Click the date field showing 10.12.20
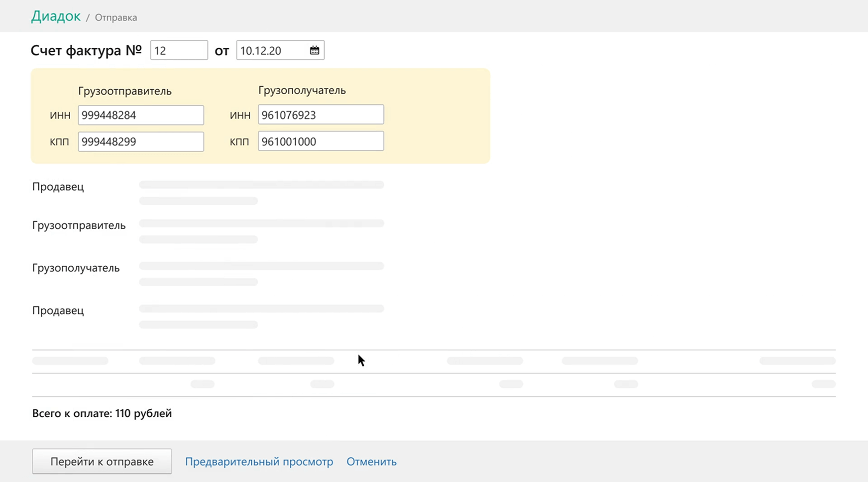This screenshot has height=482, width=868. coord(271,50)
